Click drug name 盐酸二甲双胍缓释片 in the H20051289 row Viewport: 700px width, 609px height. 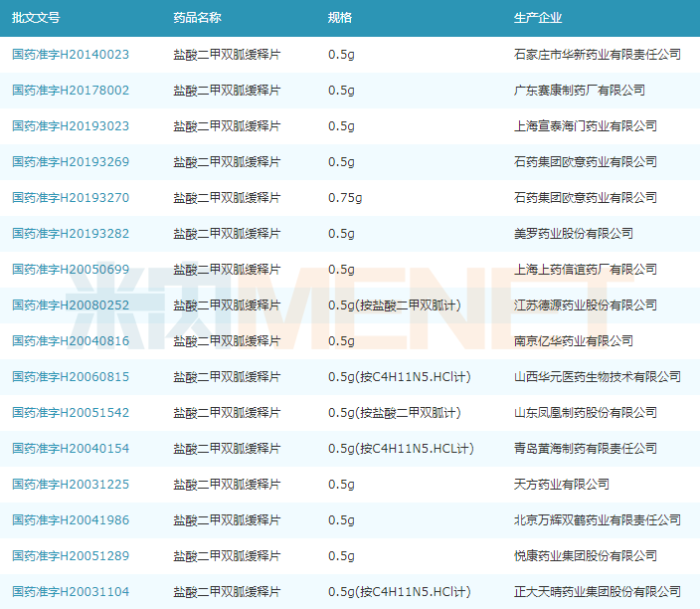click(x=227, y=556)
